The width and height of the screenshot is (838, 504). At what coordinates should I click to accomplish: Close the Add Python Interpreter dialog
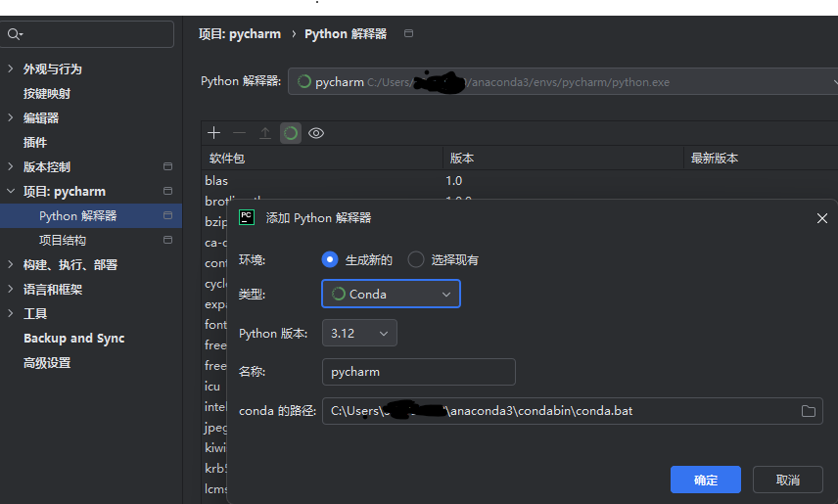822,218
